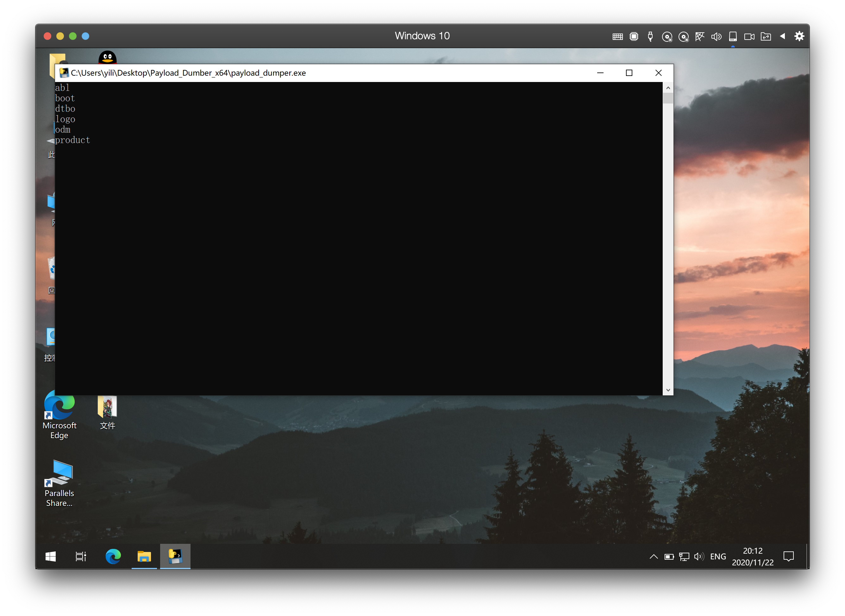This screenshot has width=845, height=616.
Task: Minimize the payload_dumper.exe console window
Action: tap(600, 73)
